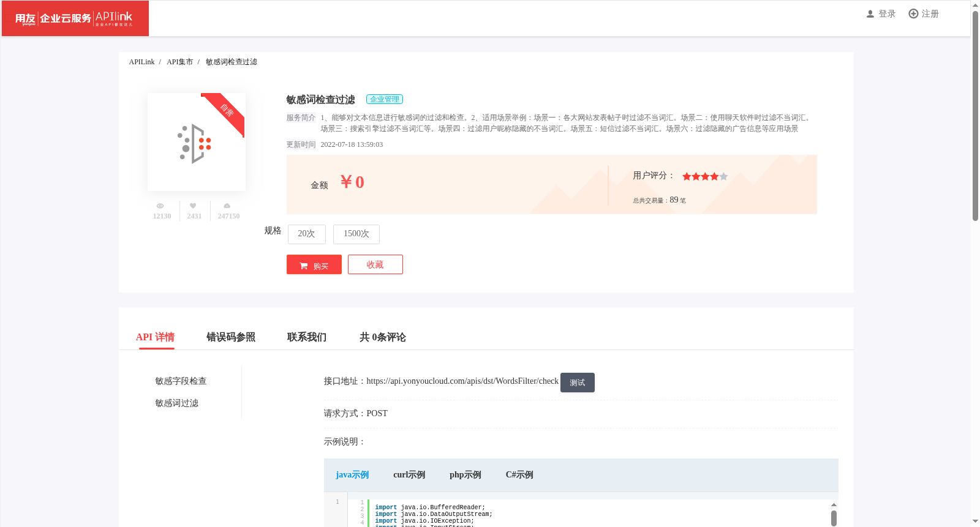The height and width of the screenshot is (527, 980).
Task: Click the login user icon
Action: (870, 14)
